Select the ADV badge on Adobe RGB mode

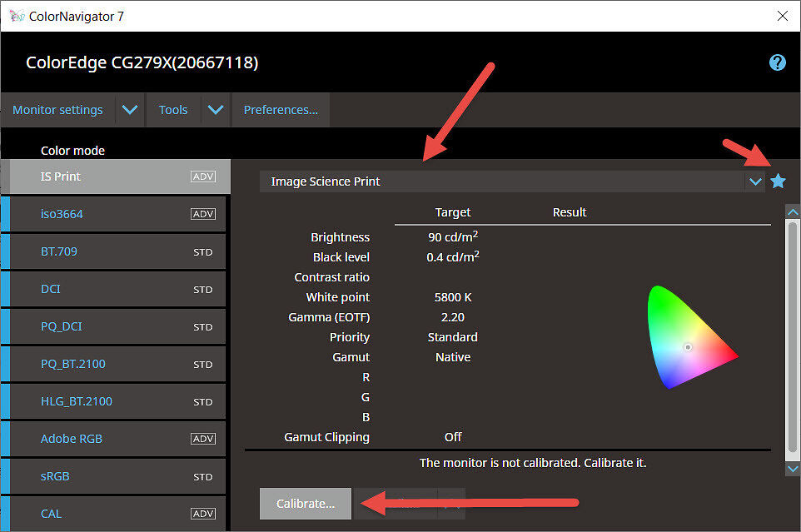[203, 439]
